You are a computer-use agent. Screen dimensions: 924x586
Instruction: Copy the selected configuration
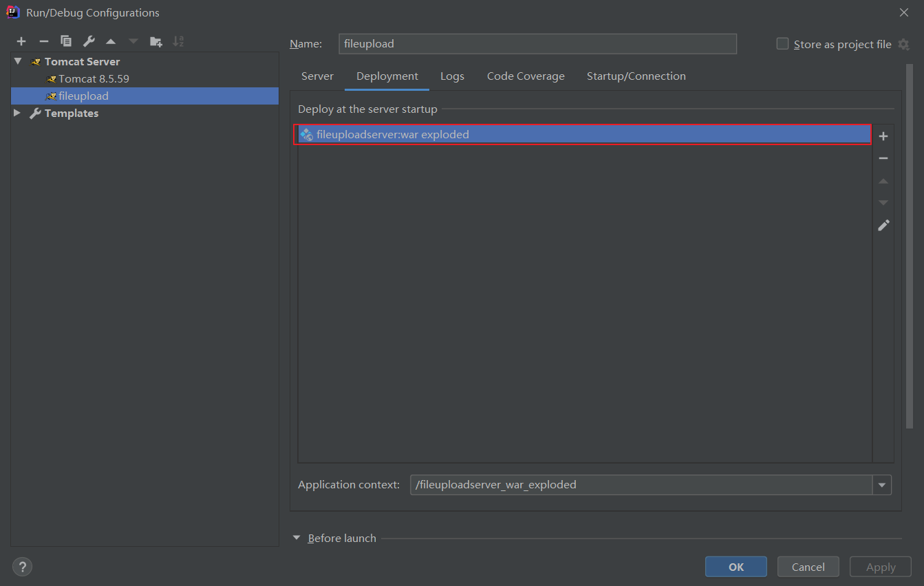[66, 41]
